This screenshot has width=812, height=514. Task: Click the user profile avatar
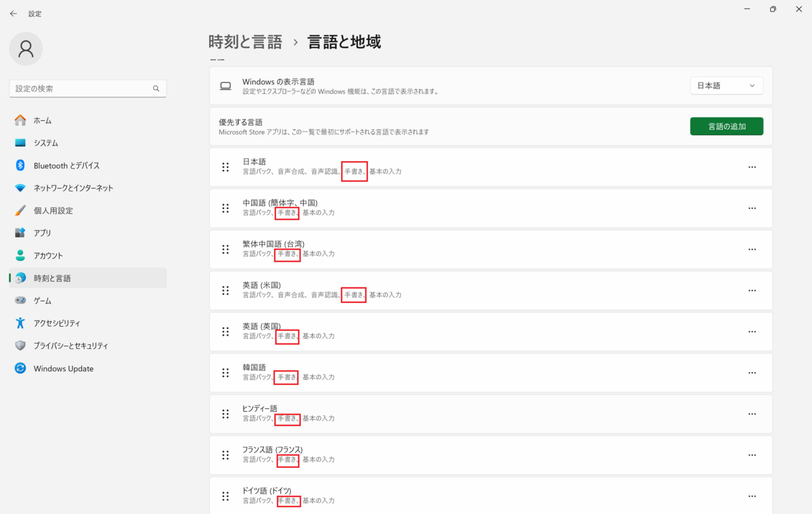[x=26, y=49]
